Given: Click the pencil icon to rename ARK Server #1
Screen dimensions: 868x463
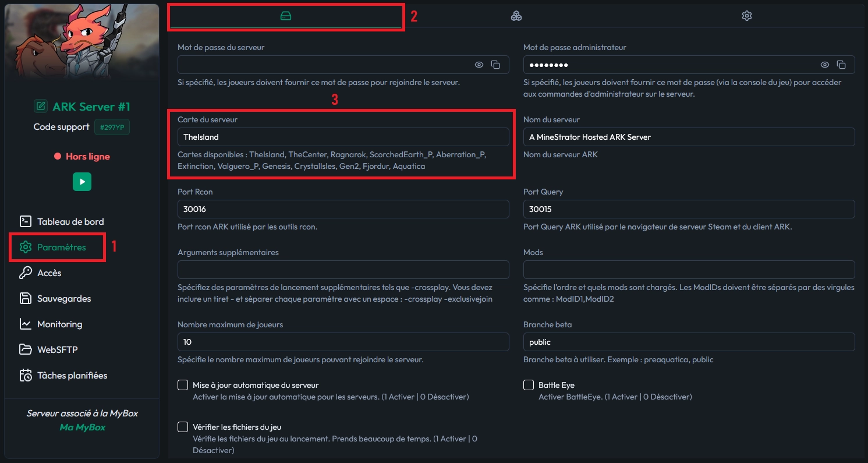Looking at the screenshot, I should pyautogui.click(x=41, y=106).
